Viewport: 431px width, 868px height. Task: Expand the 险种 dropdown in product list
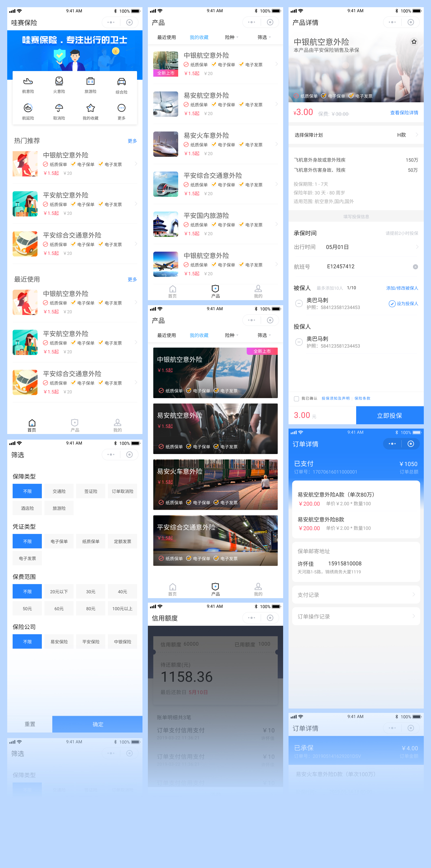[x=232, y=37]
